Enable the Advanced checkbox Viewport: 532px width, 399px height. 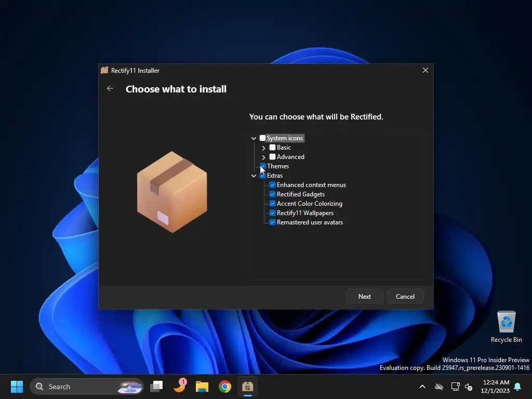coord(272,157)
